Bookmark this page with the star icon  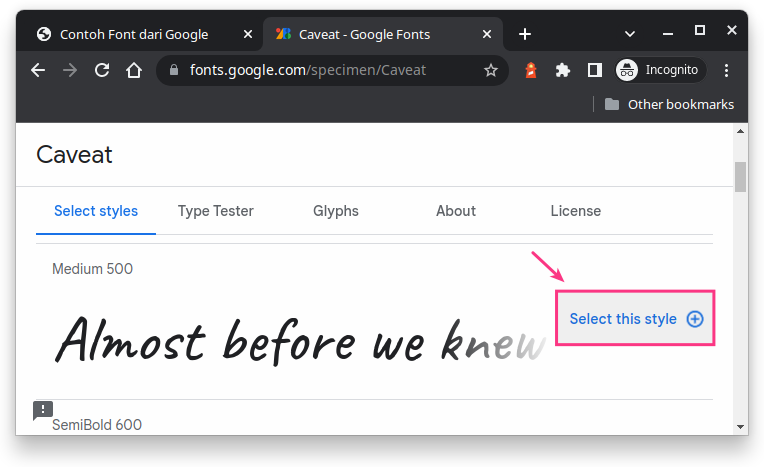(491, 70)
